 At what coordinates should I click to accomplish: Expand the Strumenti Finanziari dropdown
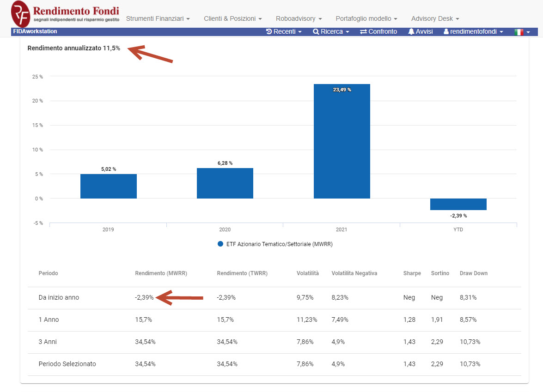coord(158,18)
